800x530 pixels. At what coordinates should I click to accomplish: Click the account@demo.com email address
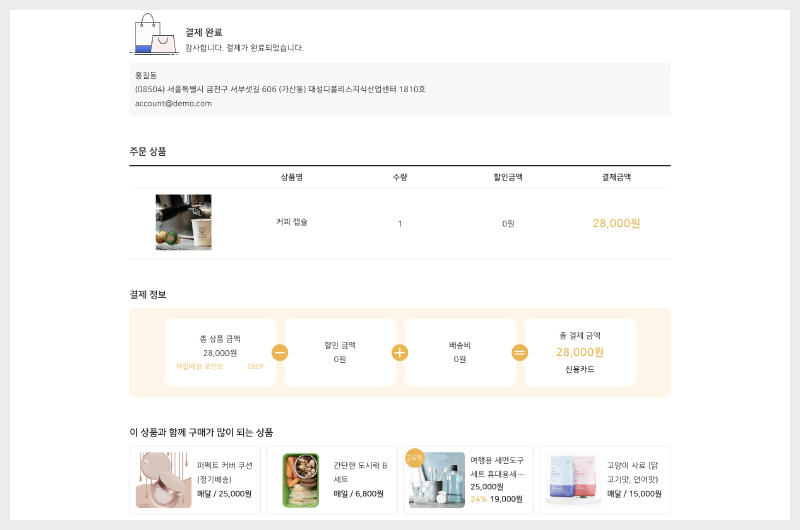[173, 103]
